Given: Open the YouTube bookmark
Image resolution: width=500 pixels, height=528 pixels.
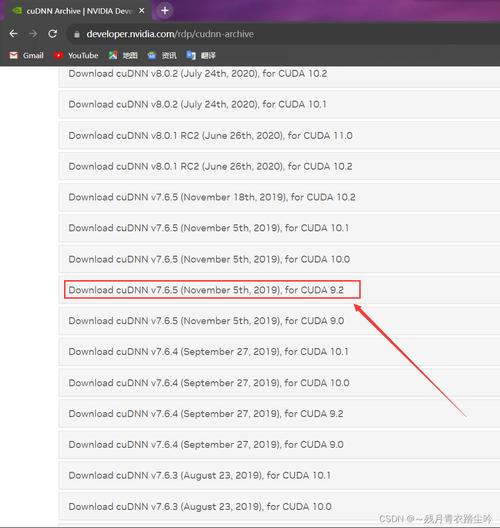Looking at the screenshot, I should pos(76,55).
